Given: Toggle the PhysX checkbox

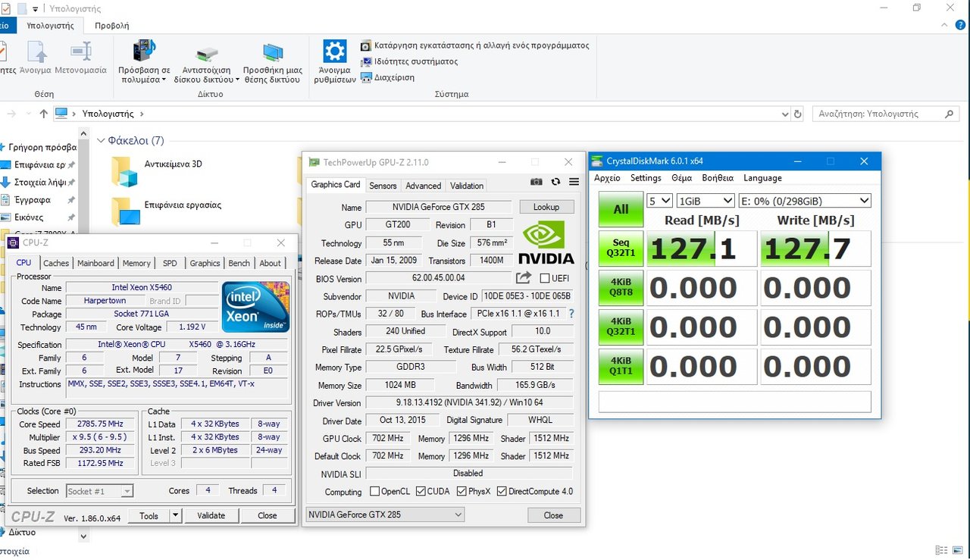Looking at the screenshot, I should pos(462,492).
